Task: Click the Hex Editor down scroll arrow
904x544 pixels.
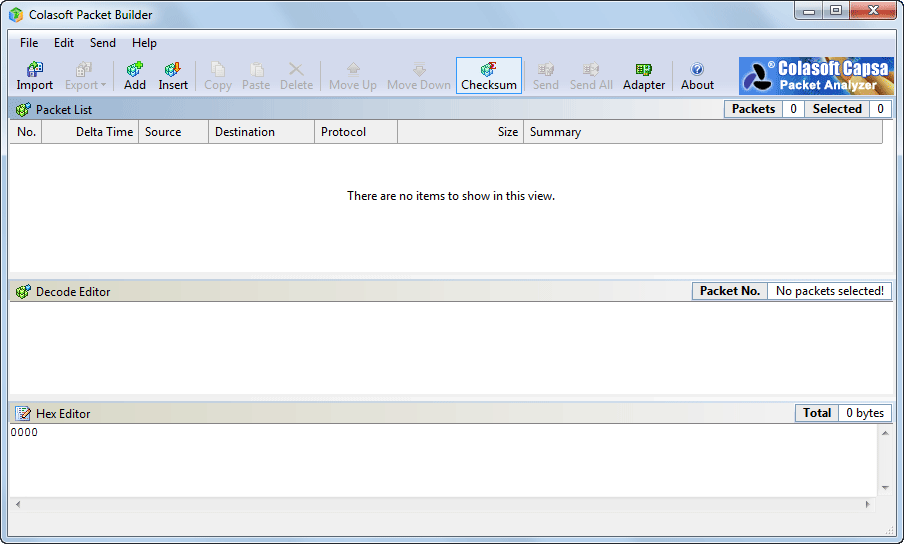Action: coord(886,488)
